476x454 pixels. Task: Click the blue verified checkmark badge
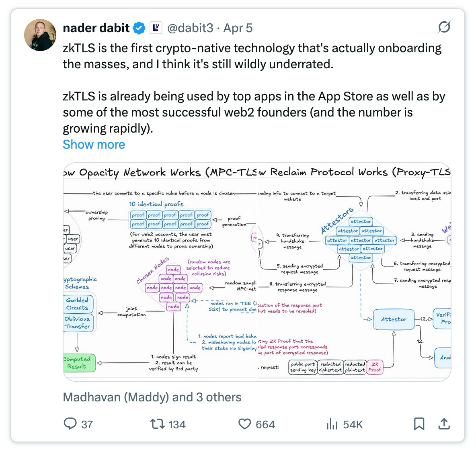(x=140, y=28)
